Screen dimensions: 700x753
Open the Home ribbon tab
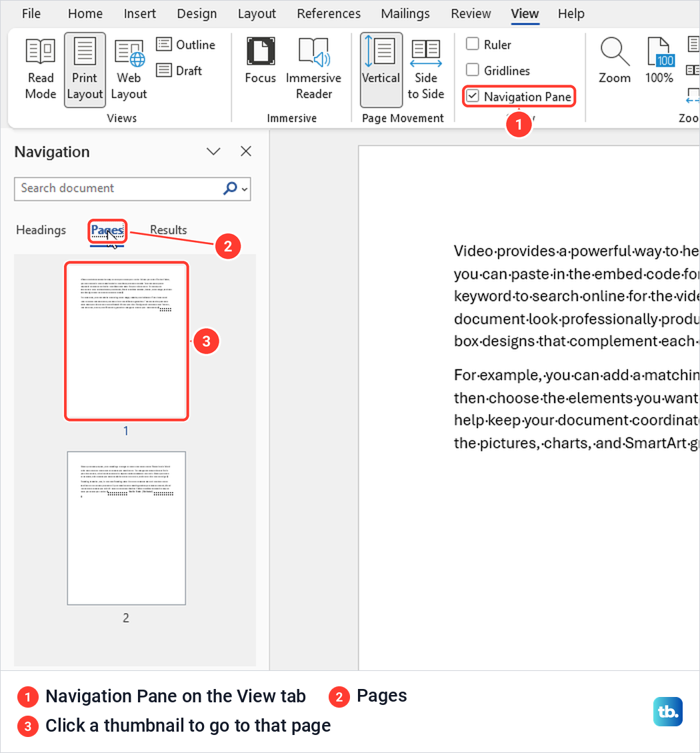click(x=85, y=13)
